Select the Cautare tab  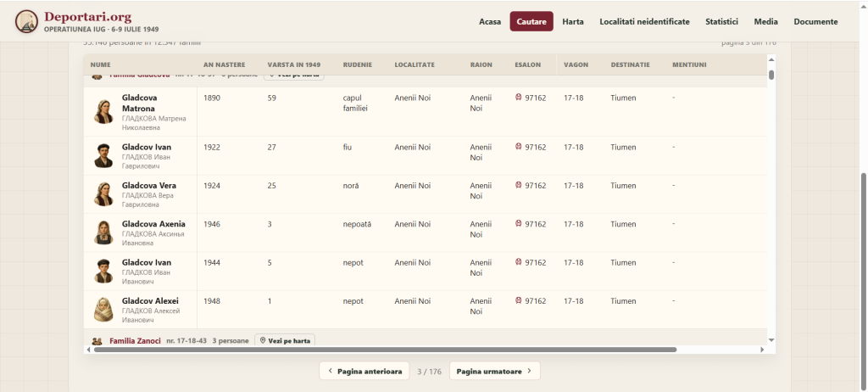pos(531,21)
